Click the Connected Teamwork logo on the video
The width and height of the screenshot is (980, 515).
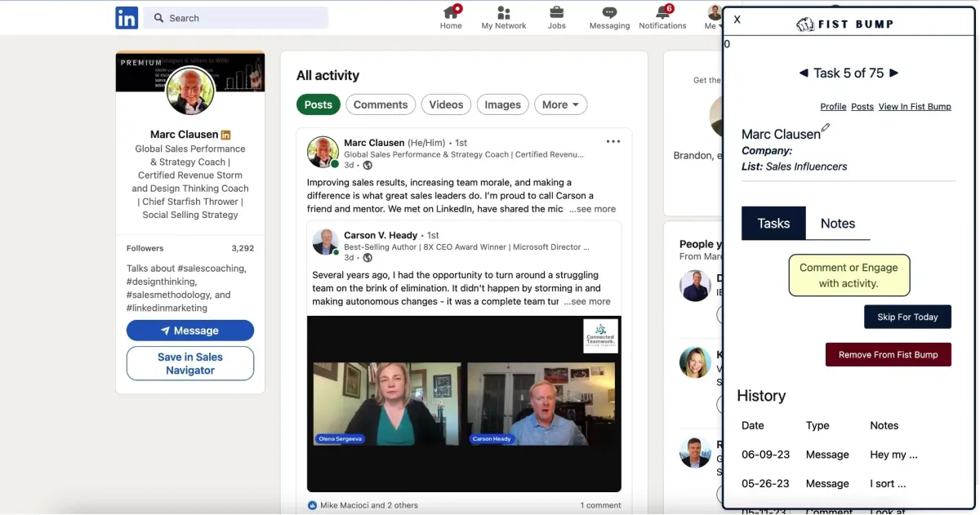point(600,335)
